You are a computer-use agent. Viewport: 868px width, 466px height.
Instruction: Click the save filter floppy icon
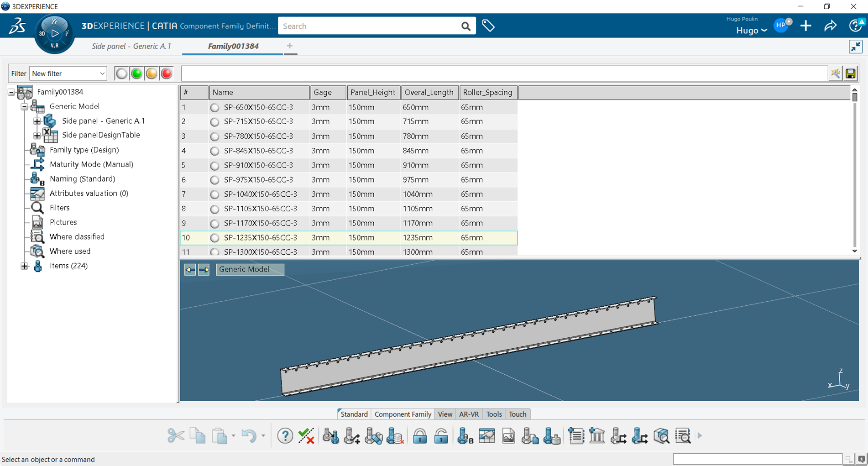pos(850,73)
